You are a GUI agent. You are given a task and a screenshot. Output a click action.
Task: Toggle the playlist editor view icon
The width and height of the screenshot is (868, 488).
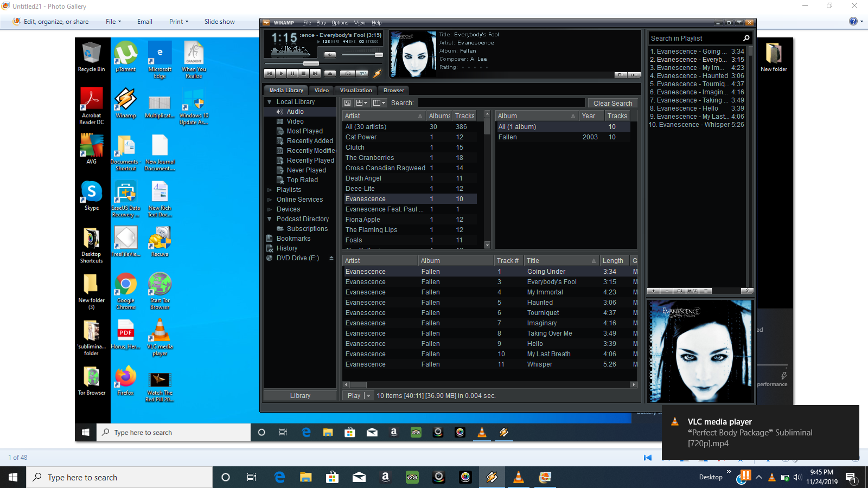point(634,75)
